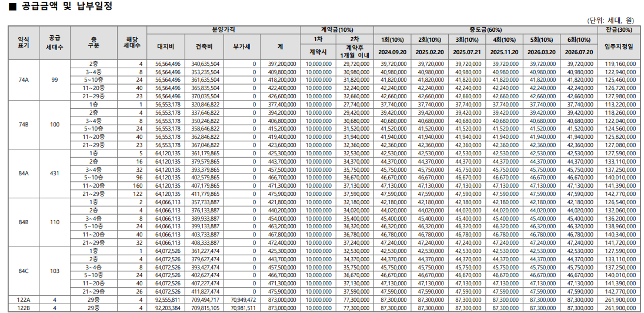The image size is (644, 313).
Task: Click the '중도금(60%)' group header
Action: coord(485,30)
